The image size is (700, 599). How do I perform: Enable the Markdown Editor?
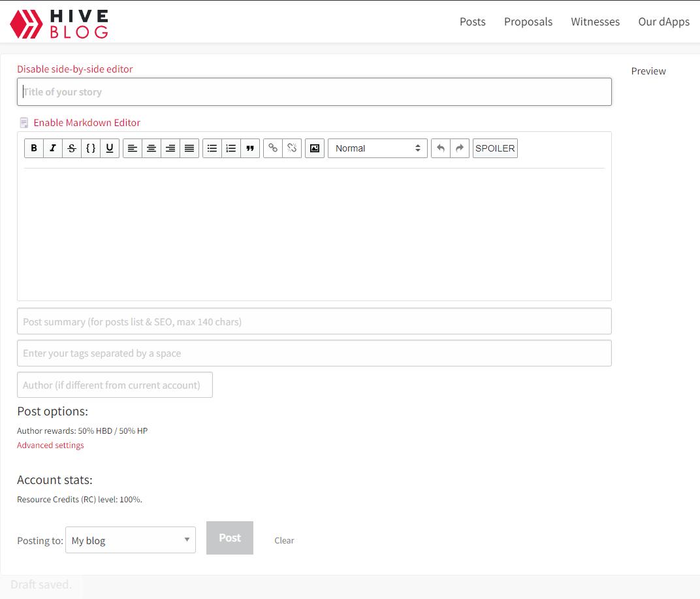[87, 122]
